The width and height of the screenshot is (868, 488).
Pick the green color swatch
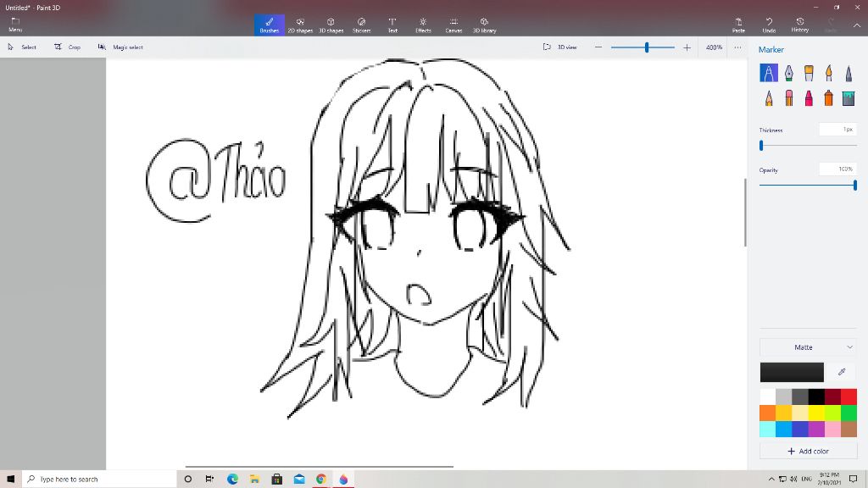849,413
